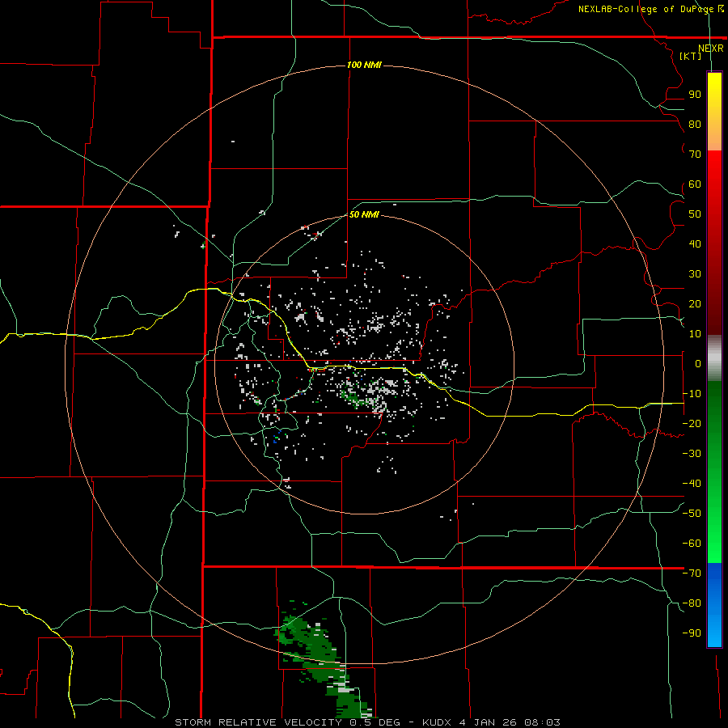This screenshot has height=728, width=728.
Task: Click the 0.5 DEG elevation text in caption
Action: point(378,722)
